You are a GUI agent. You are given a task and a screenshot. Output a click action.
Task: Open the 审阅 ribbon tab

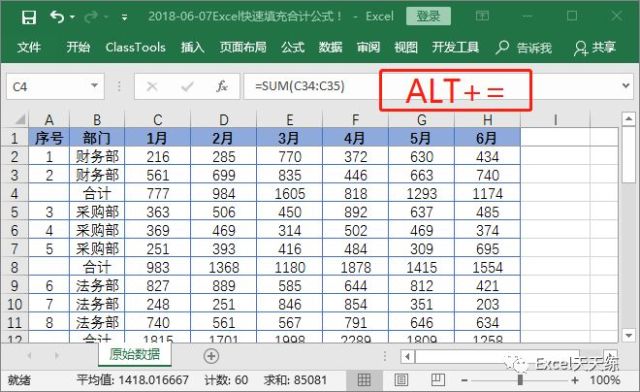pyautogui.click(x=368, y=47)
